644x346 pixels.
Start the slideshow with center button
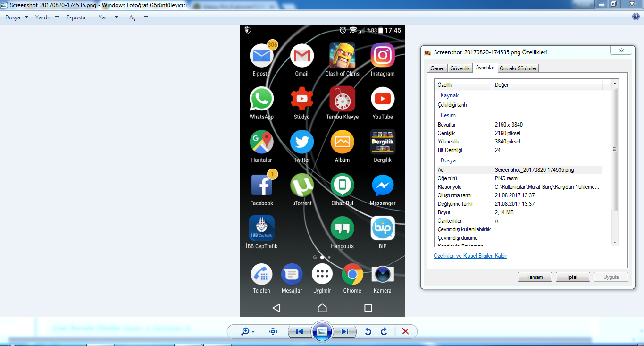pos(322,331)
